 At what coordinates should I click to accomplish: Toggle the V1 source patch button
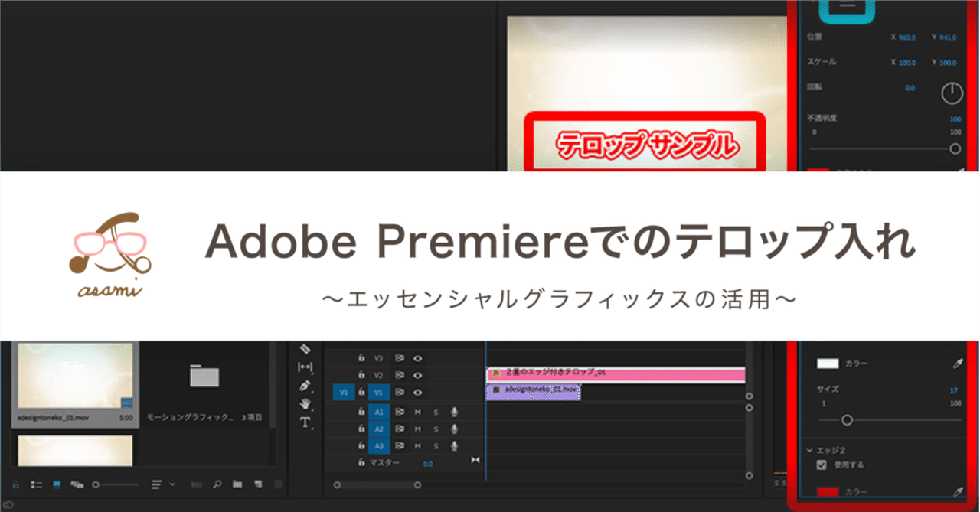[x=344, y=393]
